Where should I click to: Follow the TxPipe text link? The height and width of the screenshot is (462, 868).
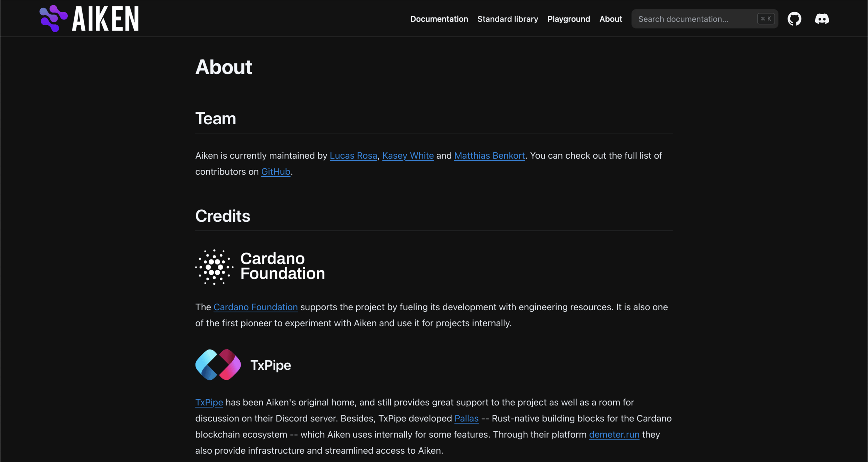[x=209, y=402]
